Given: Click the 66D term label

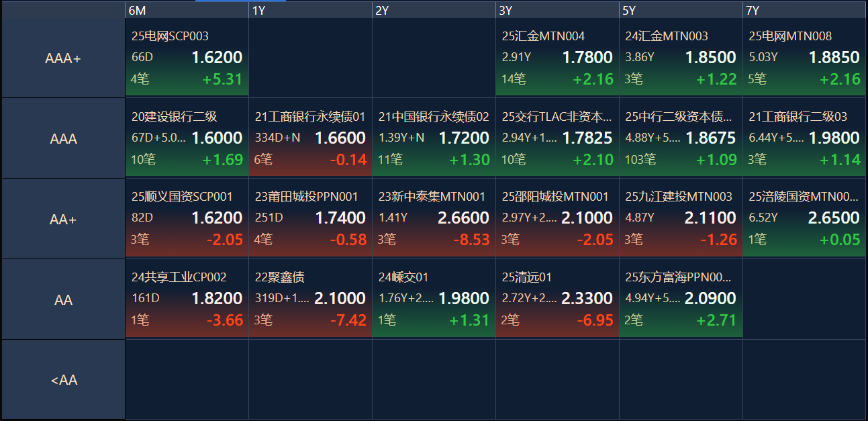Looking at the screenshot, I should tap(142, 58).
